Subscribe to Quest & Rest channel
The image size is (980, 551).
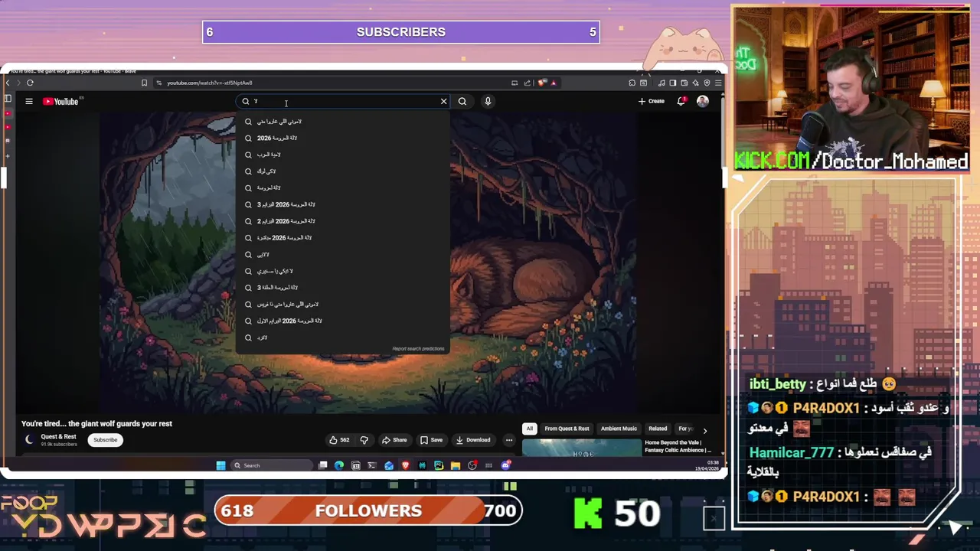(x=106, y=440)
